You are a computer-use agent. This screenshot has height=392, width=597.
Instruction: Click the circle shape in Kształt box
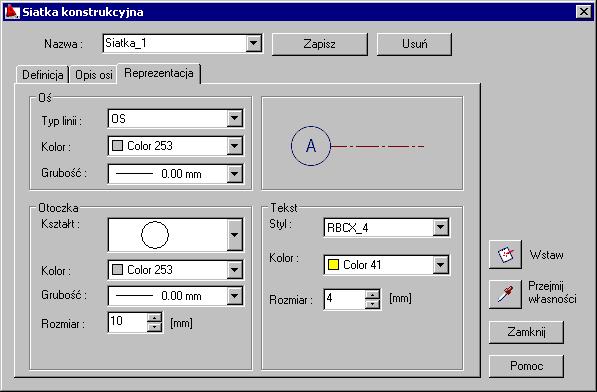click(155, 235)
